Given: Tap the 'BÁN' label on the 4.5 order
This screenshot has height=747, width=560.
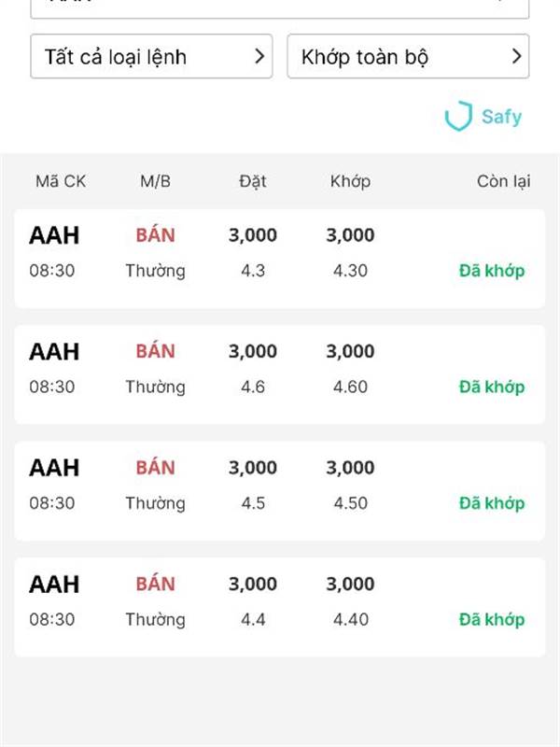Looking at the screenshot, I should (156, 468).
